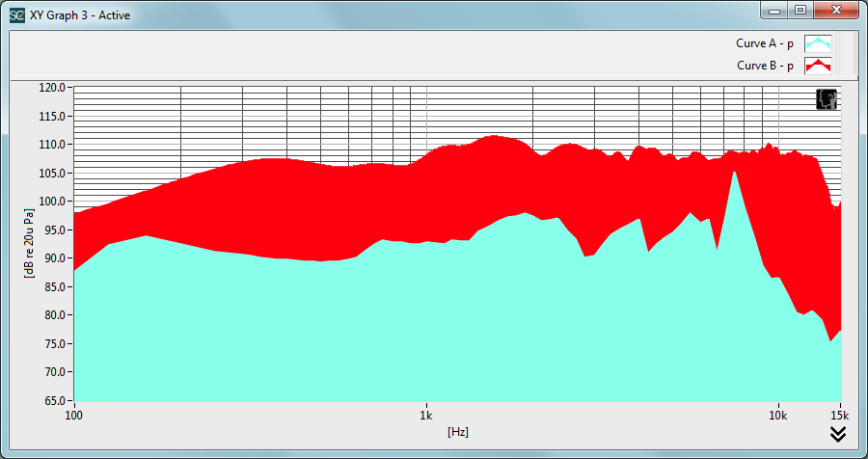Click the 100 x-axis start value

[x=73, y=414]
